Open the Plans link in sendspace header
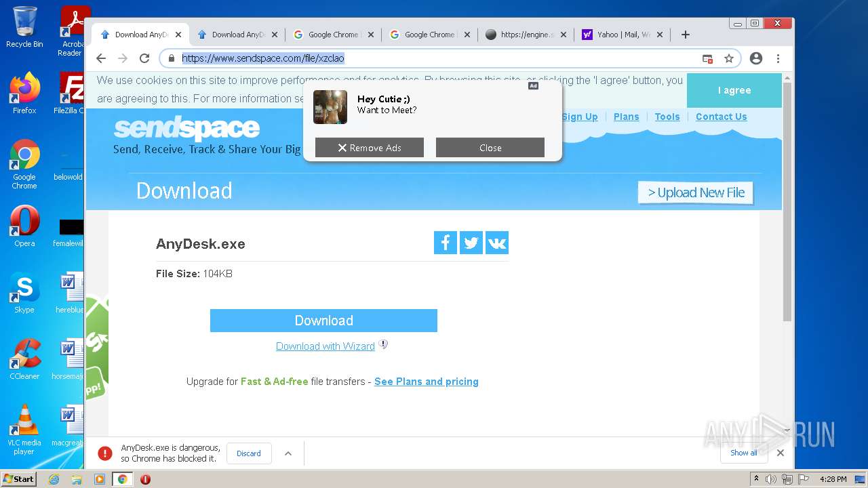 (x=626, y=117)
